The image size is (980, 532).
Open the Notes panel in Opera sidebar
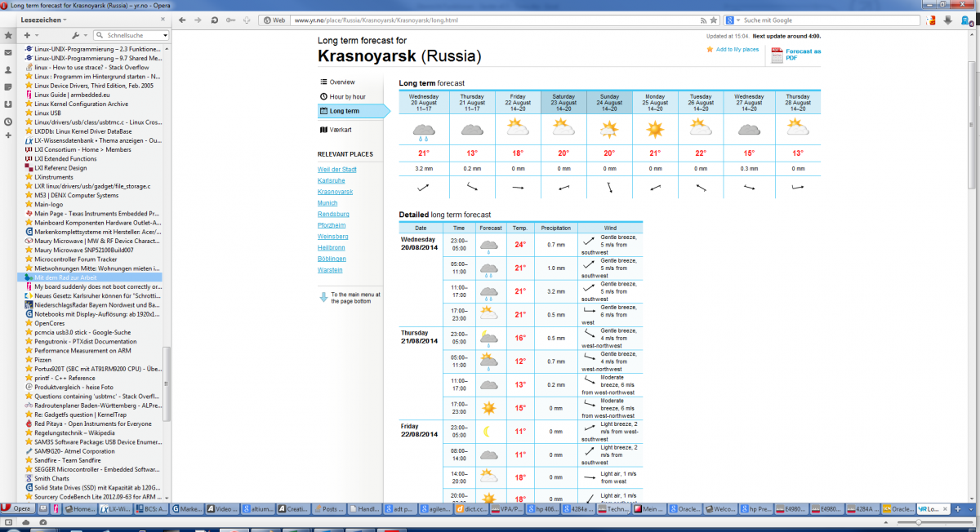click(x=8, y=87)
